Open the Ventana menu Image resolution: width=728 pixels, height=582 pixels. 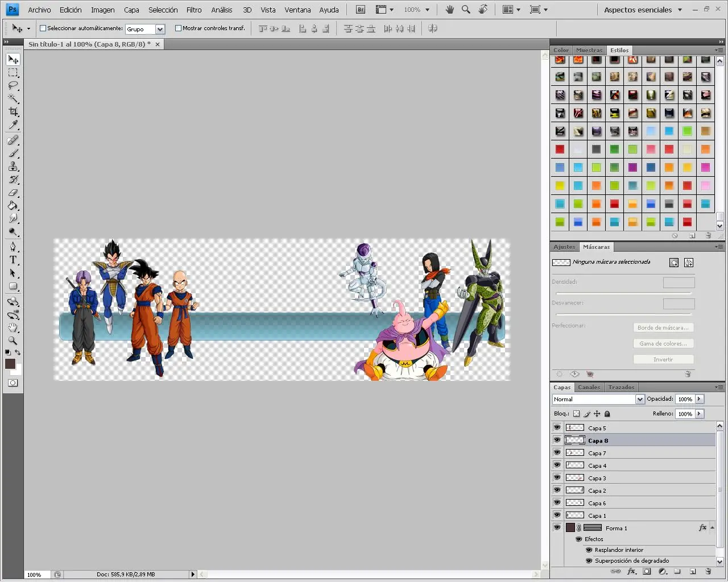coord(297,10)
